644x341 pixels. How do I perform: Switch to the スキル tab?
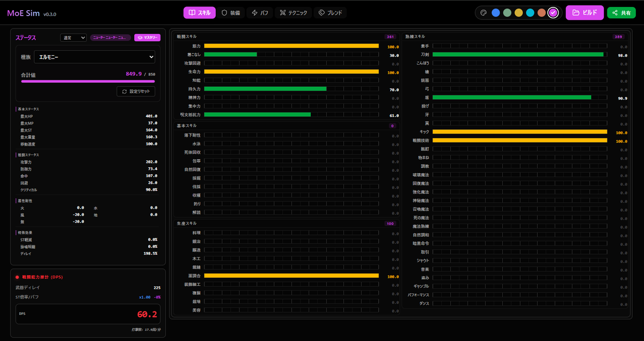200,12
